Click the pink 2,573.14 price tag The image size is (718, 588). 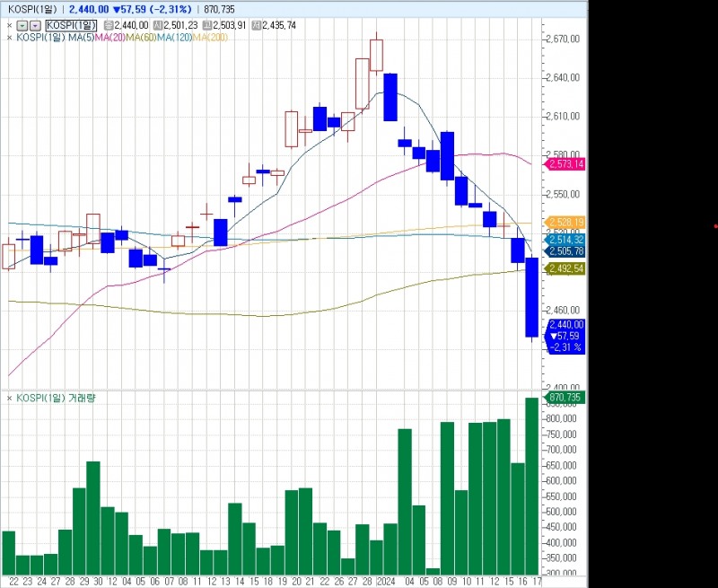point(565,164)
